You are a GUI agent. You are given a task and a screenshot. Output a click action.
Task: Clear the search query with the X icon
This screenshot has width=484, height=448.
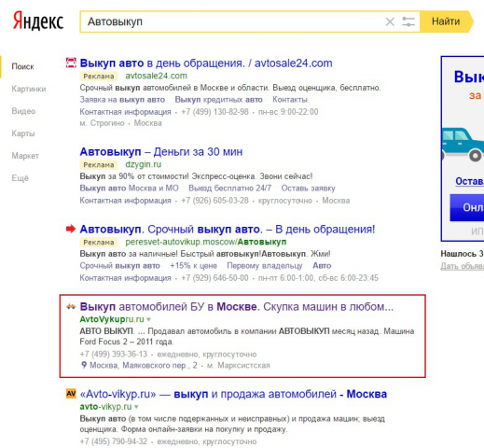pyautogui.click(x=390, y=21)
